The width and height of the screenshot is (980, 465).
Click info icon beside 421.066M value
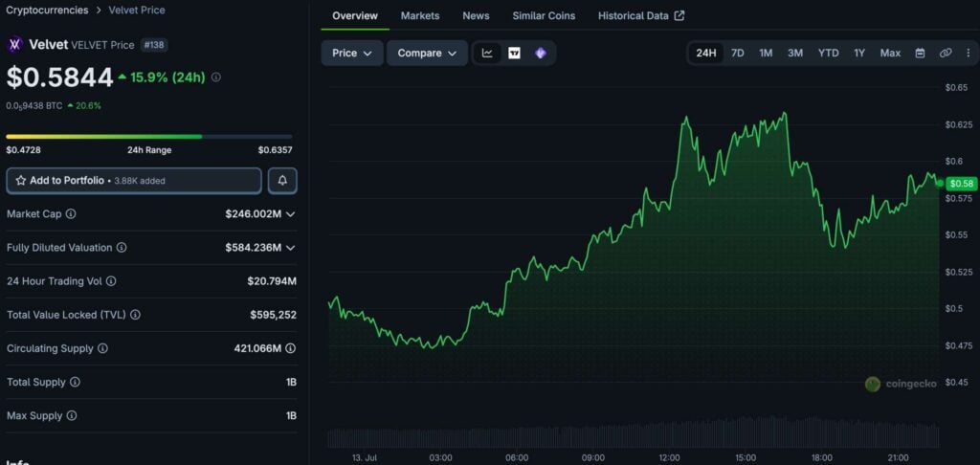[x=291, y=348]
